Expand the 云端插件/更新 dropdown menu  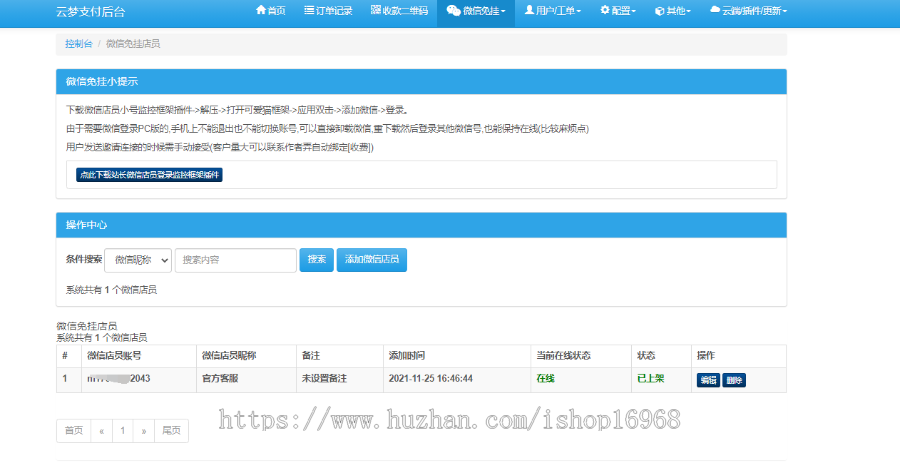click(x=748, y=11)
